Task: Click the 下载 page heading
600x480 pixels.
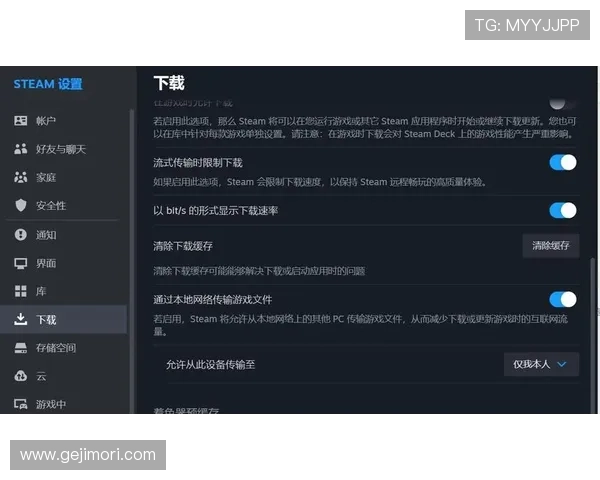Action: coord(169,83)
